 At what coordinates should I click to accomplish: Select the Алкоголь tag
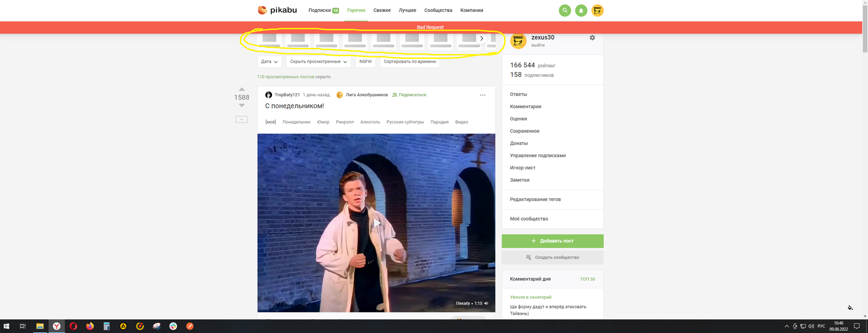tap(370, 122)
